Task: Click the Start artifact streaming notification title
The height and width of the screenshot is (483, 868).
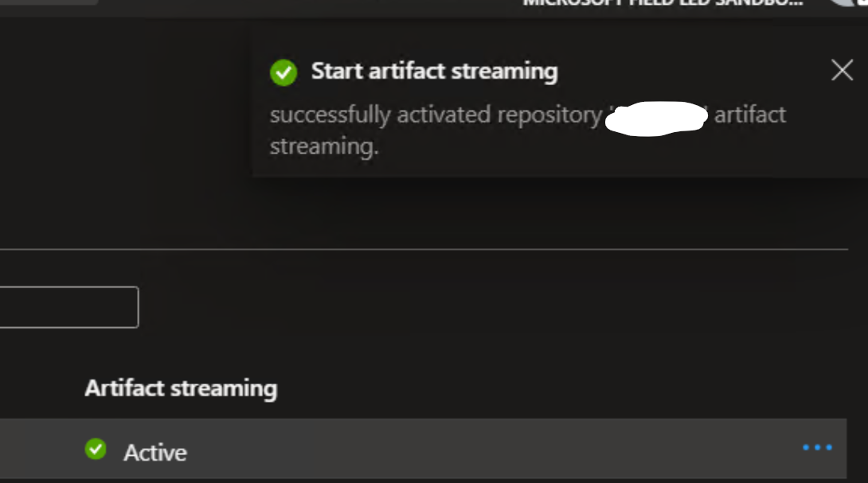Action: click(x=434, y=72)
